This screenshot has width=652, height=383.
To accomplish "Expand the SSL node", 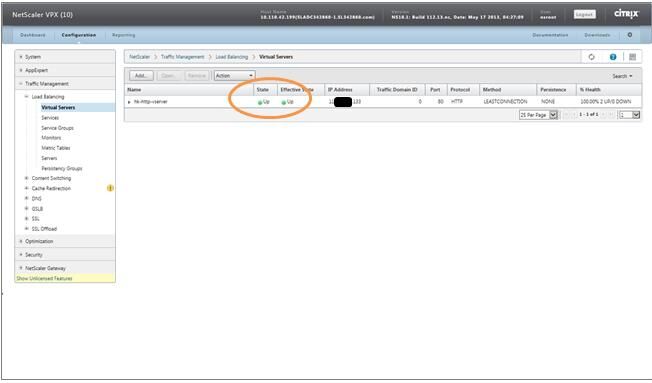I will coord(27,219).
